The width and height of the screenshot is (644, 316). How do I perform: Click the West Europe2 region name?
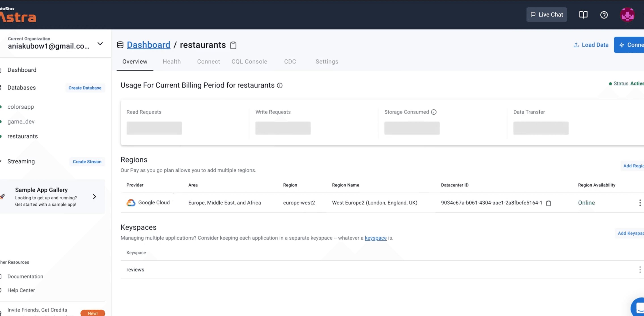click(375, 203)
